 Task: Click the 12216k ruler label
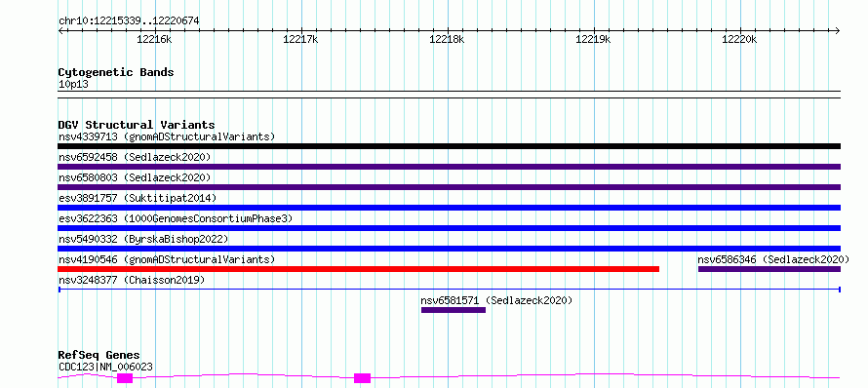tap(155, 39)
